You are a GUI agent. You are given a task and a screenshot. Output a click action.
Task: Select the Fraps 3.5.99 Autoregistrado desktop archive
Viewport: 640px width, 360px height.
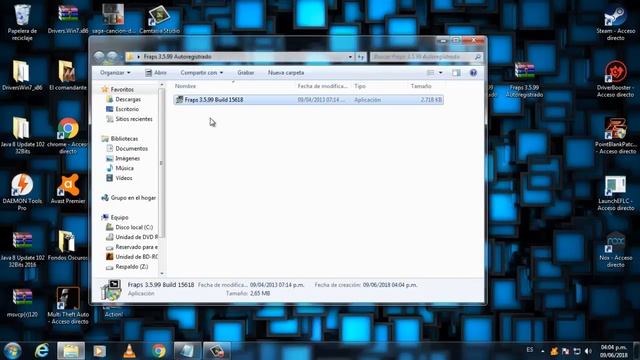(524, 80)
